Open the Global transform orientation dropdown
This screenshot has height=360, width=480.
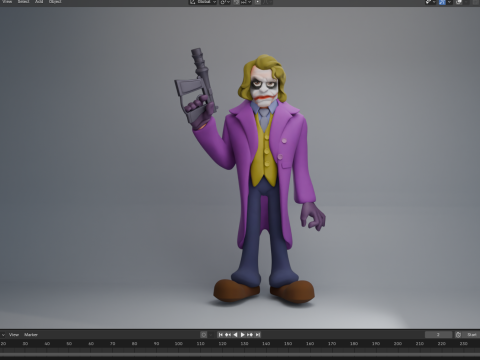(203, 2)
